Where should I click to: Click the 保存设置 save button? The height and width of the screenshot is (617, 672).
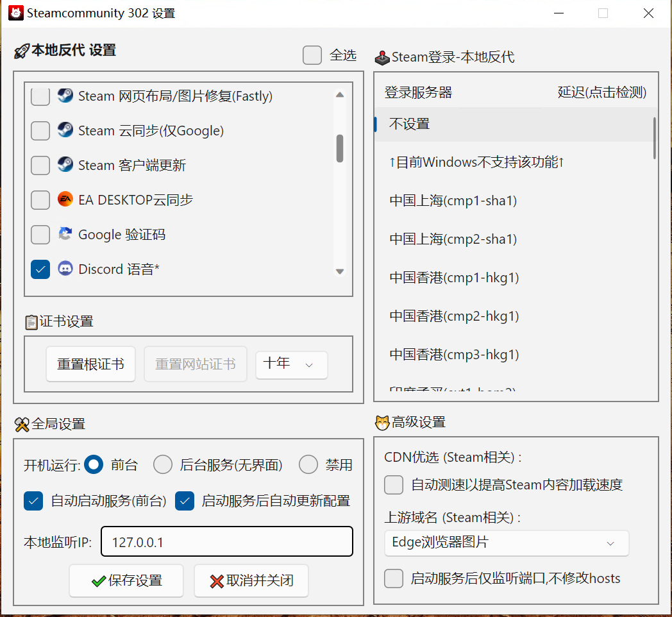click(x=126, y=581)
